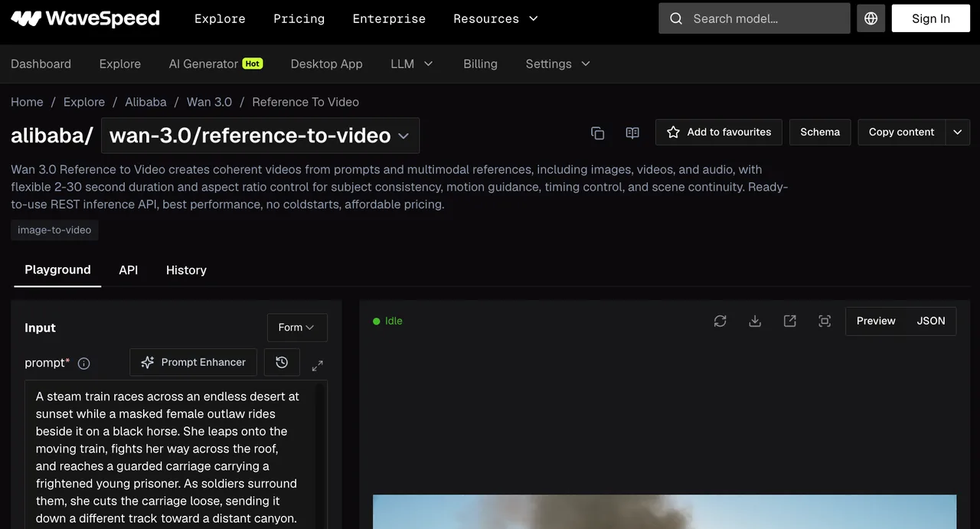Go to Dashboard in the sub navigation
This screenshot has height=529, width=980.
click(41, 64)
